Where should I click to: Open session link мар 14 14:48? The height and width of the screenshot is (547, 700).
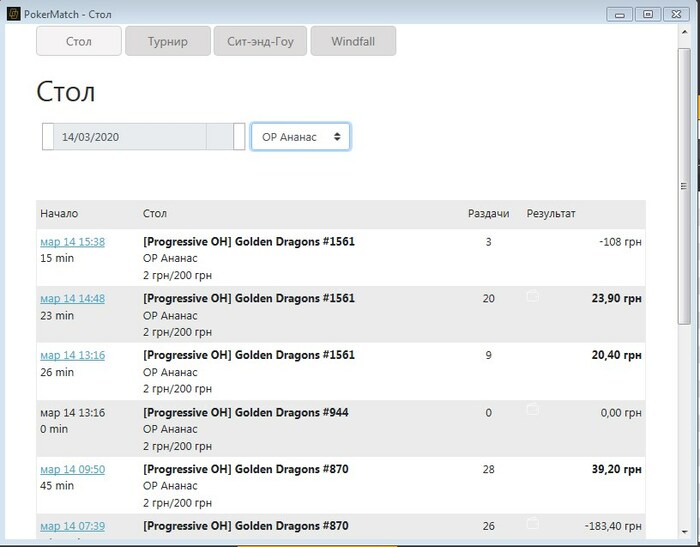click(x=72, y=299)
